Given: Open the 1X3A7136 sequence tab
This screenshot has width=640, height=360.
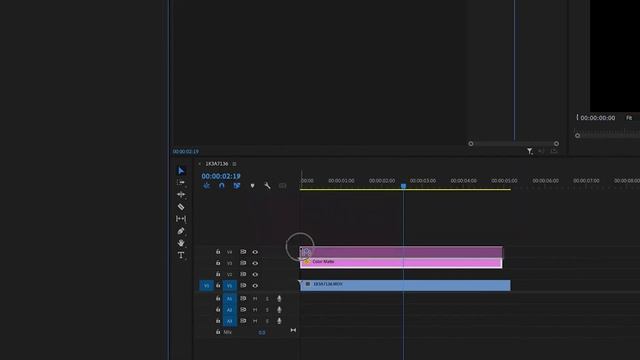Looking at the screenshot, I should pyautogui.click(x=217, y=164).
